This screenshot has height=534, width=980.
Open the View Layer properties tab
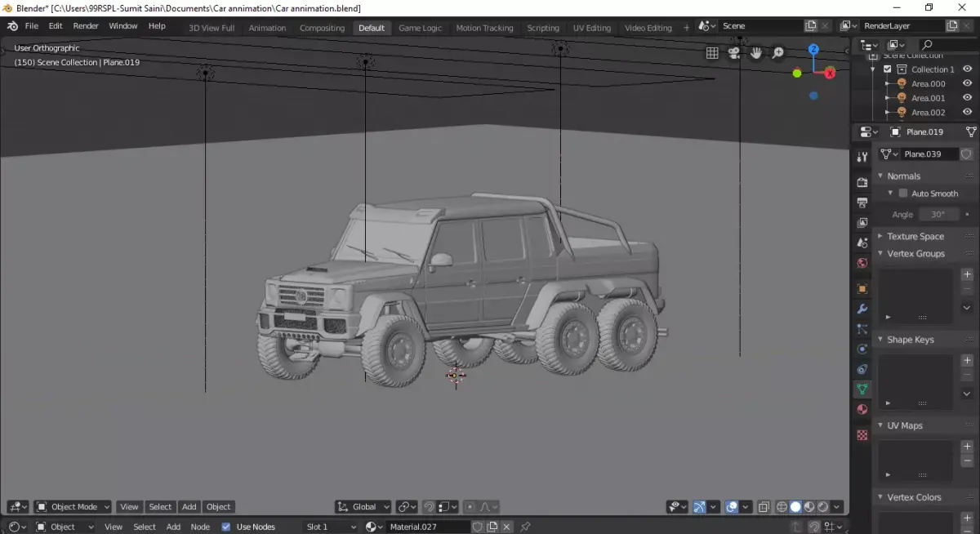pyautogui.click(x=862, y=222)
